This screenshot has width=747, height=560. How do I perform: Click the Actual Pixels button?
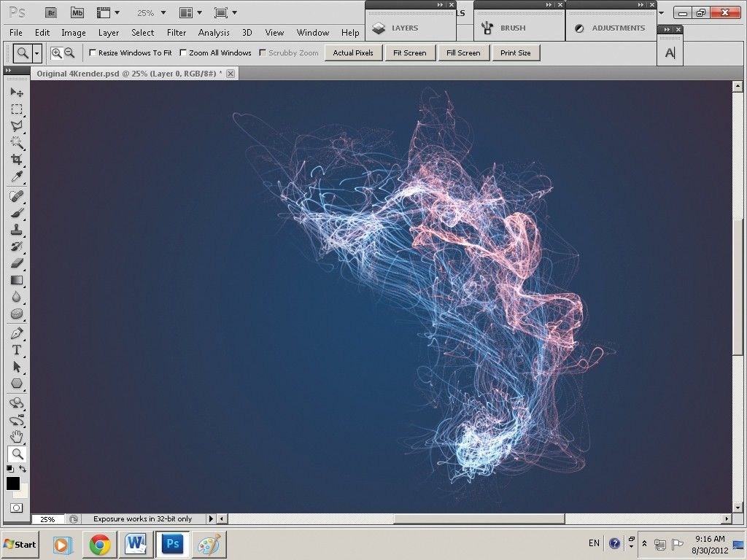point(353,52)
